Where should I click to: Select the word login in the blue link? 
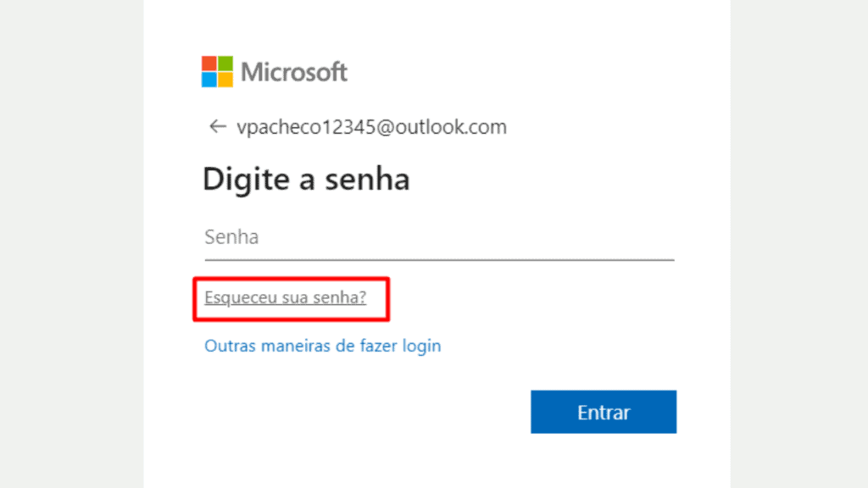point(422,346)
